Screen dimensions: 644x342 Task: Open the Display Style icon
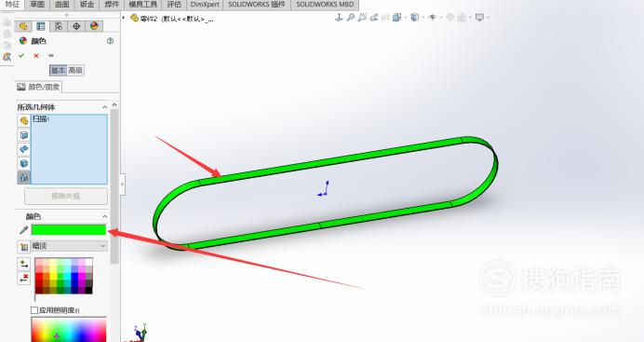(414, 18)
